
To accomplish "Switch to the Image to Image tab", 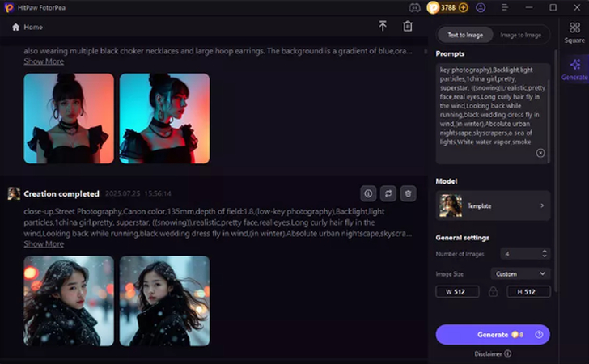I will point(521,35).
